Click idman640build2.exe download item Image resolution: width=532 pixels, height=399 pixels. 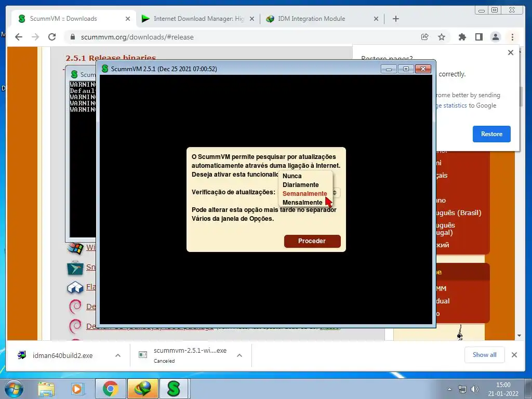click(62, 355)
